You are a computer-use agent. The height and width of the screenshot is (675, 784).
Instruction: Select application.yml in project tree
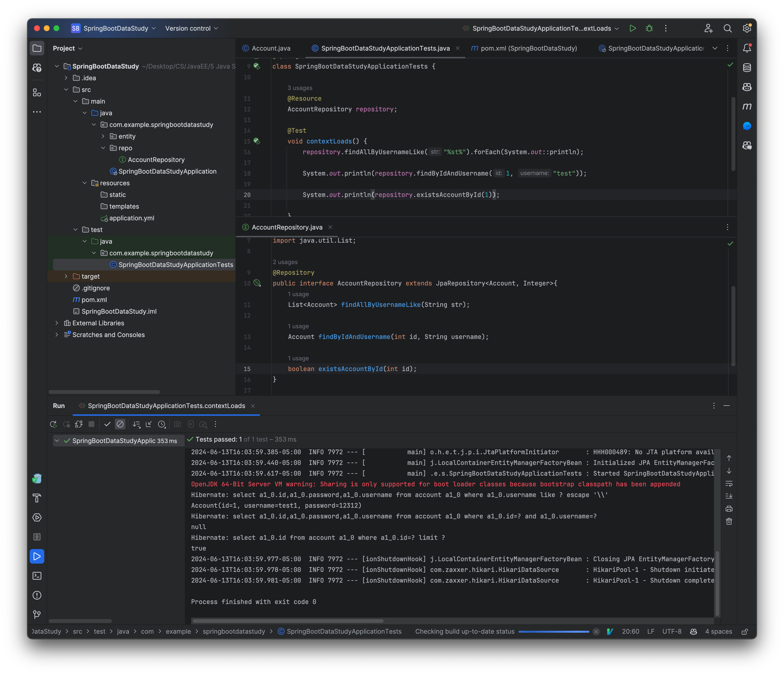coord(132,218)
